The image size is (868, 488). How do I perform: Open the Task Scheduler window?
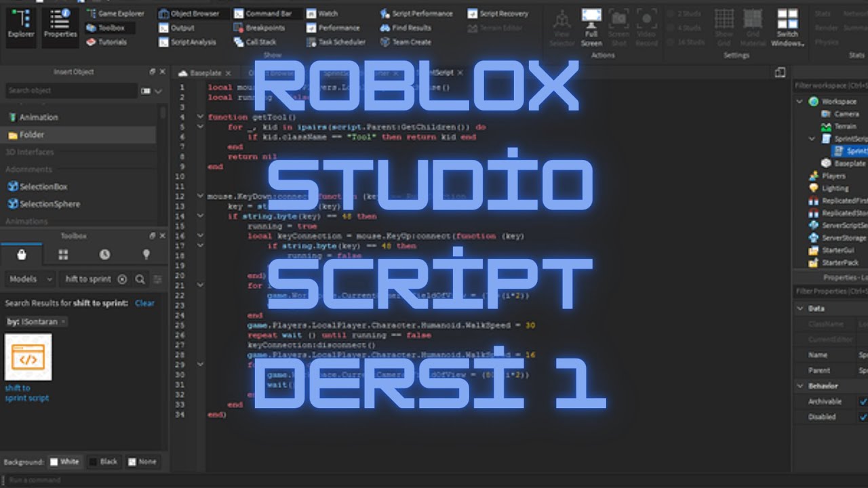click(x=336, y=42)
